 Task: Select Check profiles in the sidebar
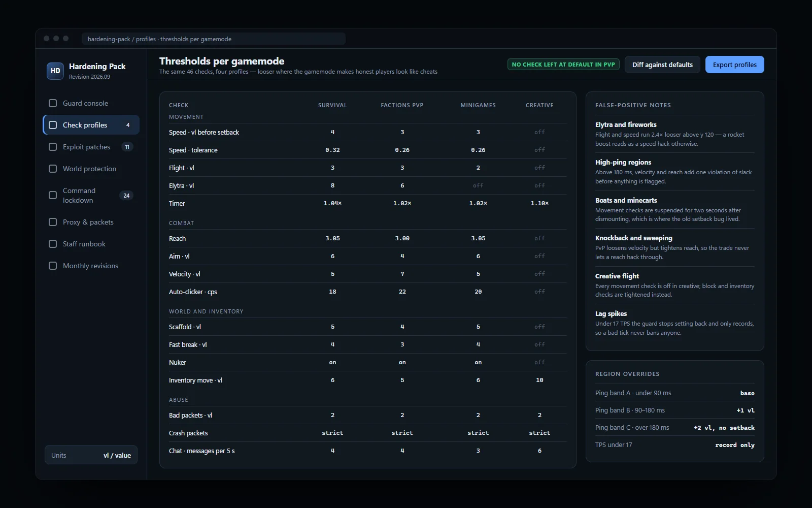[91, 125]
